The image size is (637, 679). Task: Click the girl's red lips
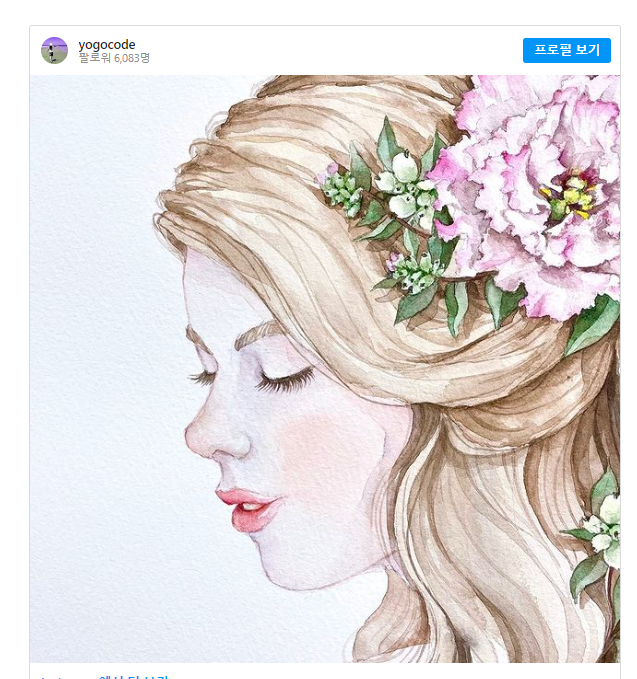(249, 509)
